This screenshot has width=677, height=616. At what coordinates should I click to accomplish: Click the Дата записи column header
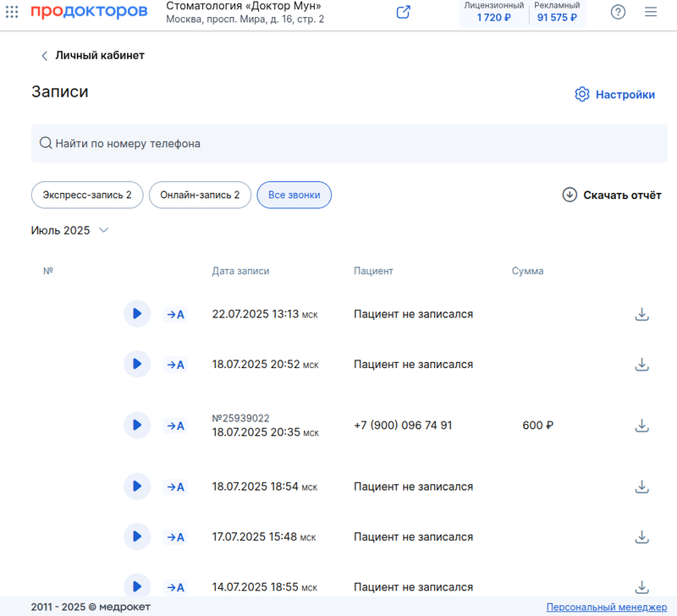click(240, 271)
